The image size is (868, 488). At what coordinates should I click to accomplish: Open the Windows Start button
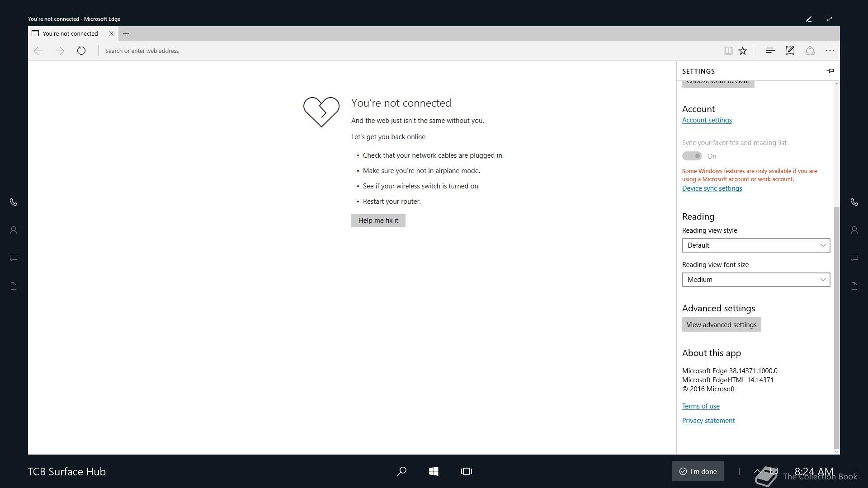pos(434,471)
